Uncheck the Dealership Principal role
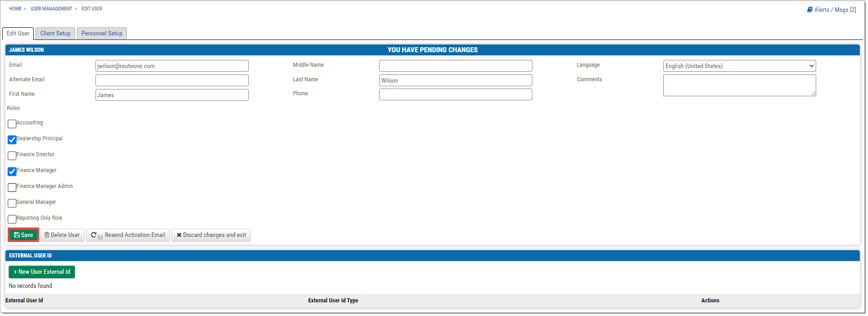The image size is (868, 316). (12, 140)
